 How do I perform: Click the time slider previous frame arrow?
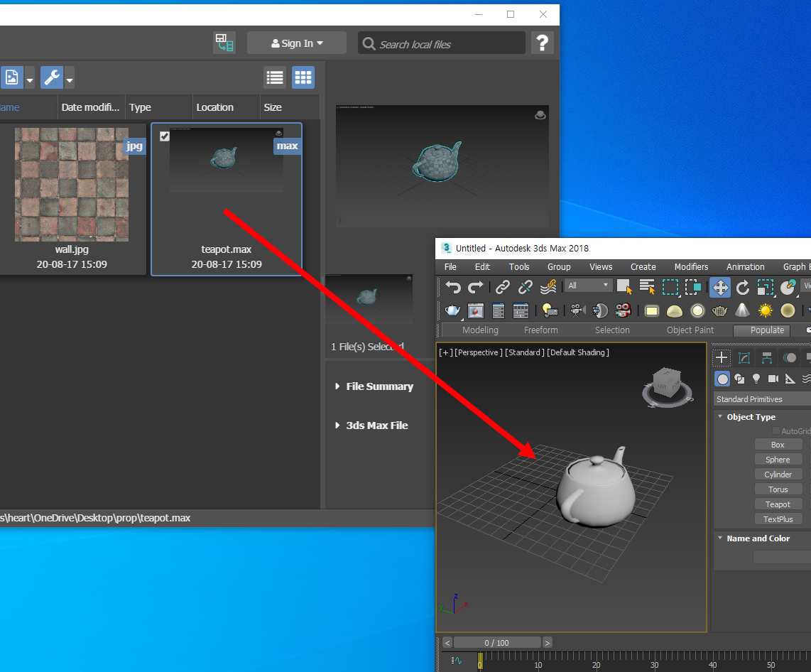point(447,642)
